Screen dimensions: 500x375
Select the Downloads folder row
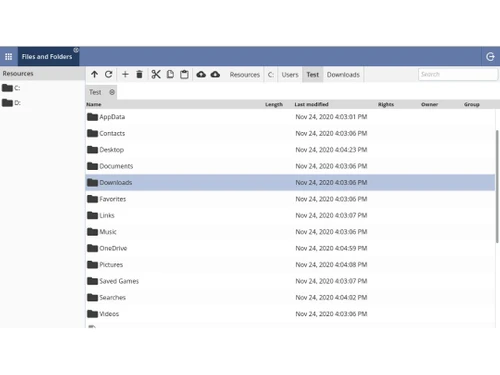tap(290, 182)
